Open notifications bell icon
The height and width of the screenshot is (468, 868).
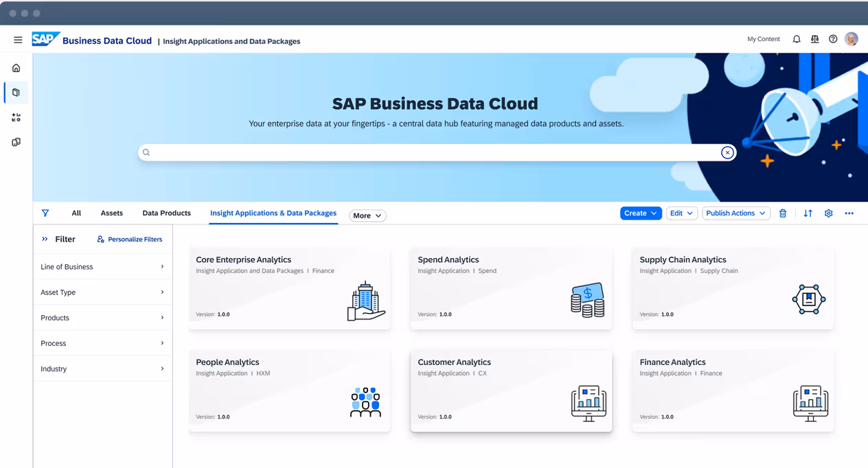pyautogui.click(x=797, y=39)
